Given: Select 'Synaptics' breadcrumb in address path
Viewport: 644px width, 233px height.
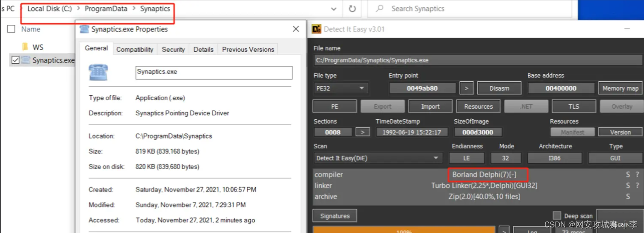Looking at the screenshot, I should pyautogui.click(x=155, y=9).
